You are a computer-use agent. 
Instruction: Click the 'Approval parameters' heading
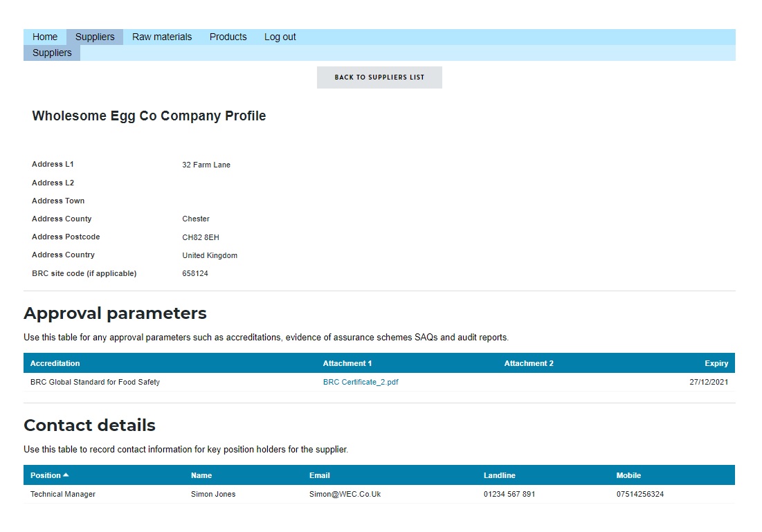(115, 313)
